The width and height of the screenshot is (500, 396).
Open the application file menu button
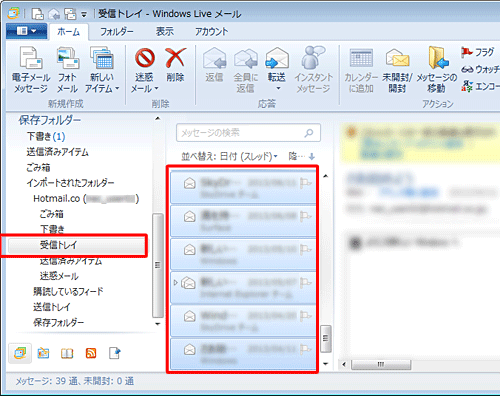(26, 31)
